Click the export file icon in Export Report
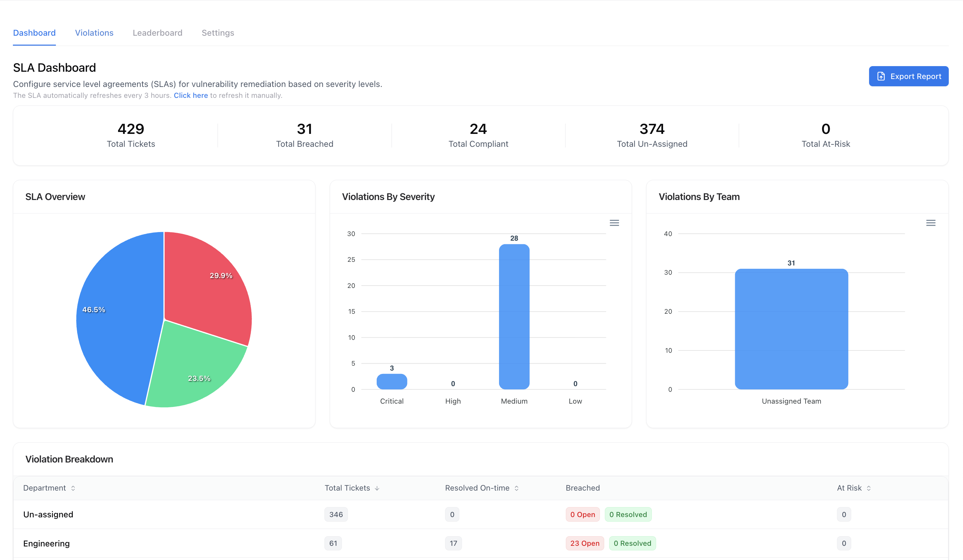This screenshot has height=560, width=963. [x=881, y=76]
